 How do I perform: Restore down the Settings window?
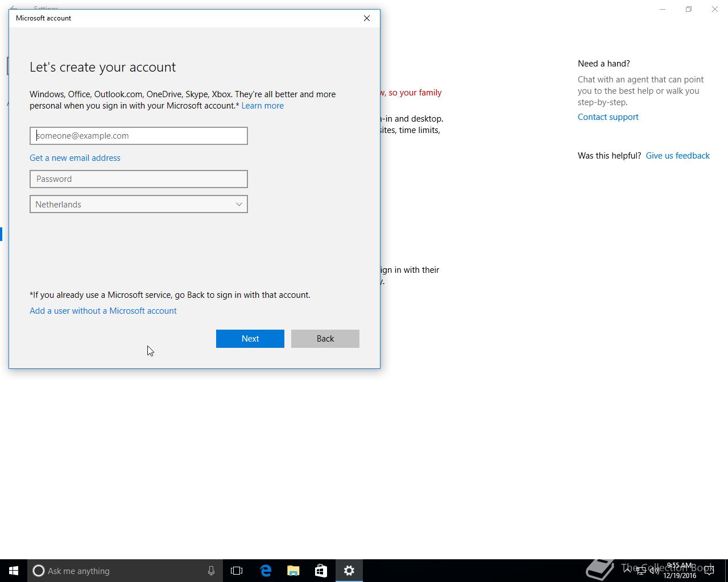689,9
